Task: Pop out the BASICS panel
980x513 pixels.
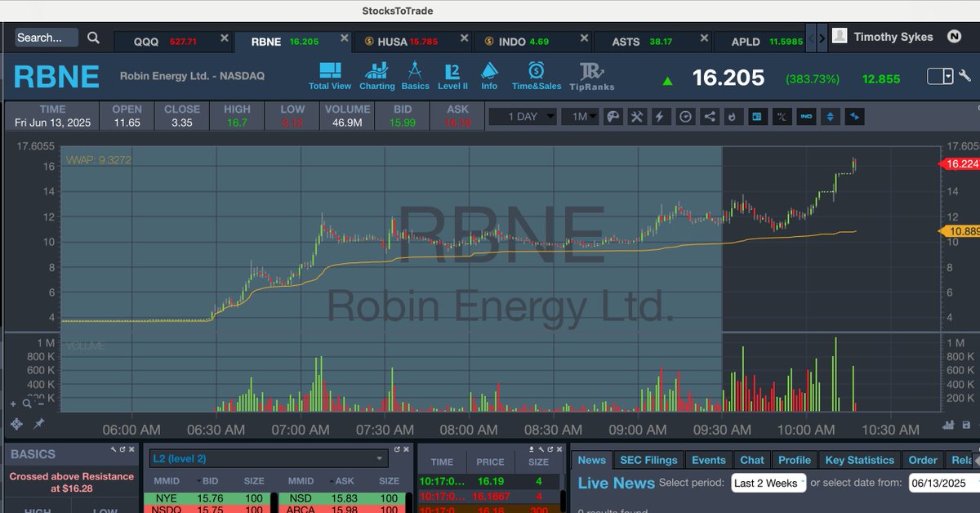Action: pos(122,449)
